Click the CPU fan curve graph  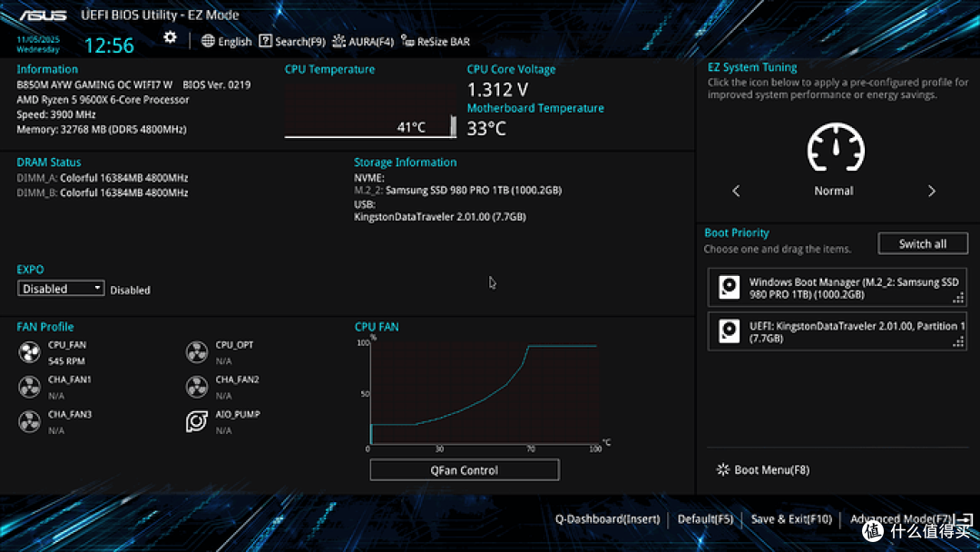tap(485, 392)
